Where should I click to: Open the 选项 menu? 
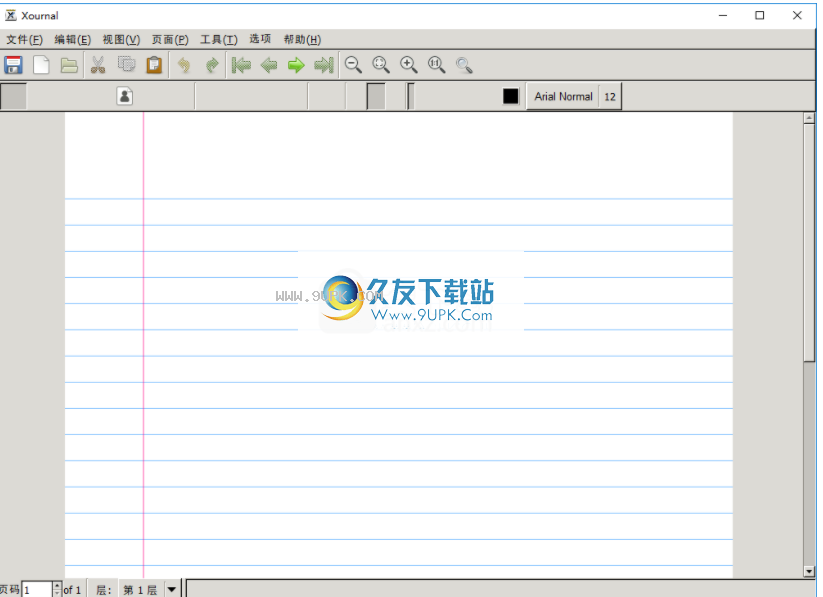coord(260,39)
